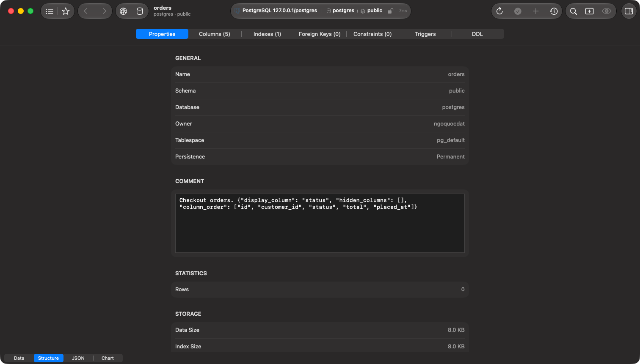Screen dimensions: 640x364
Task: Click the globe connections icon
Action: tap(124, 11)
